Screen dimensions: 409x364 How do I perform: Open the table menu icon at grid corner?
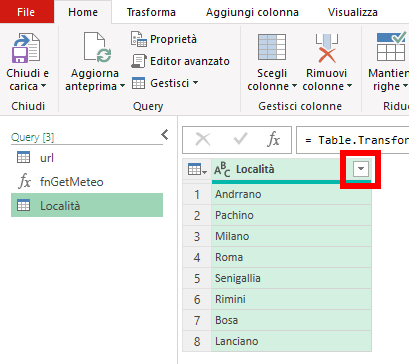197,169
